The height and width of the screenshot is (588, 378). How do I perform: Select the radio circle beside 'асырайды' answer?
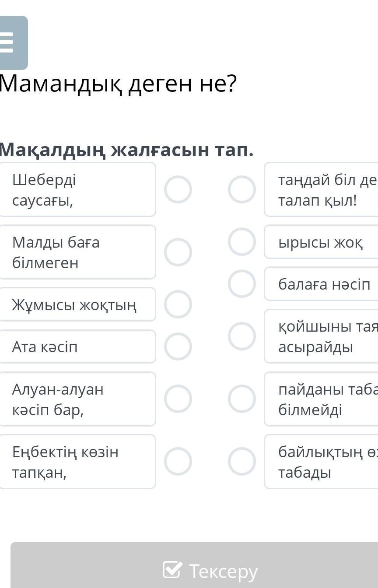click(242, 336)
